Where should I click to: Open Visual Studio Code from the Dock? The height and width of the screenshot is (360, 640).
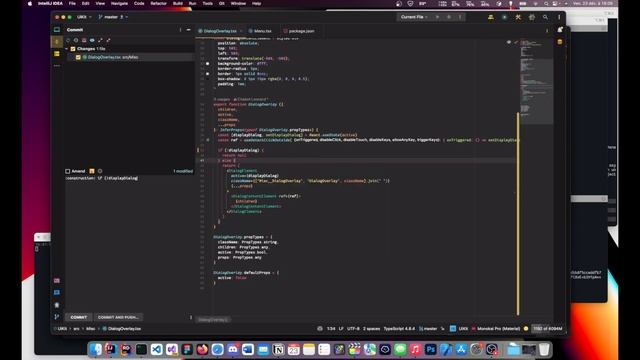tap(156, 349)
